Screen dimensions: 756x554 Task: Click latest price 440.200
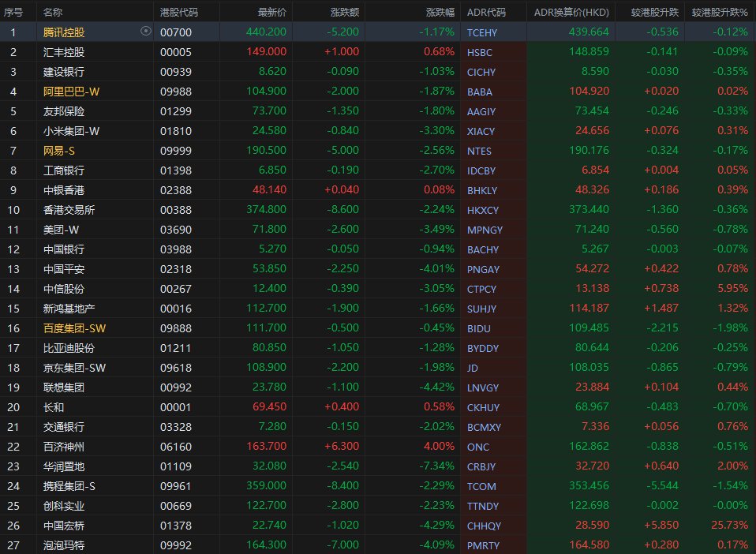pyautogui.click(x=266, y=32)
